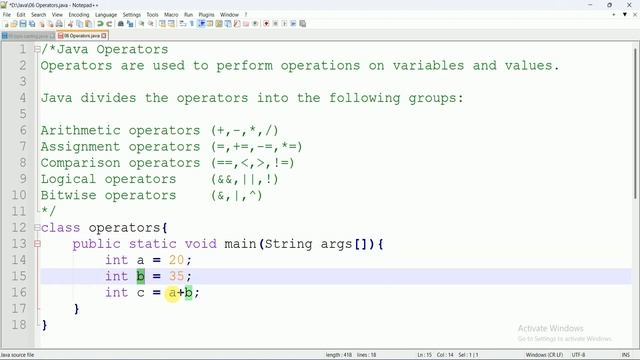Save the current file with toolbar icon
This screenshot has height=360, width=640.
point(23,24)
